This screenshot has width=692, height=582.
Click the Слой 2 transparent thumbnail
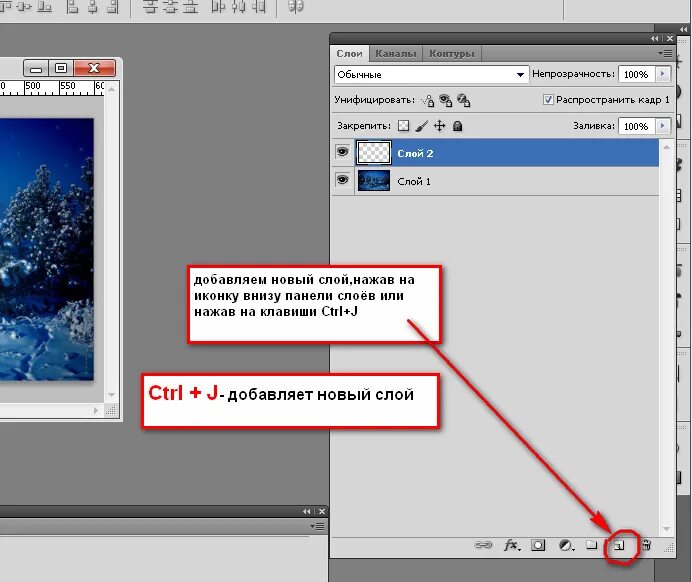pos(373,153)
